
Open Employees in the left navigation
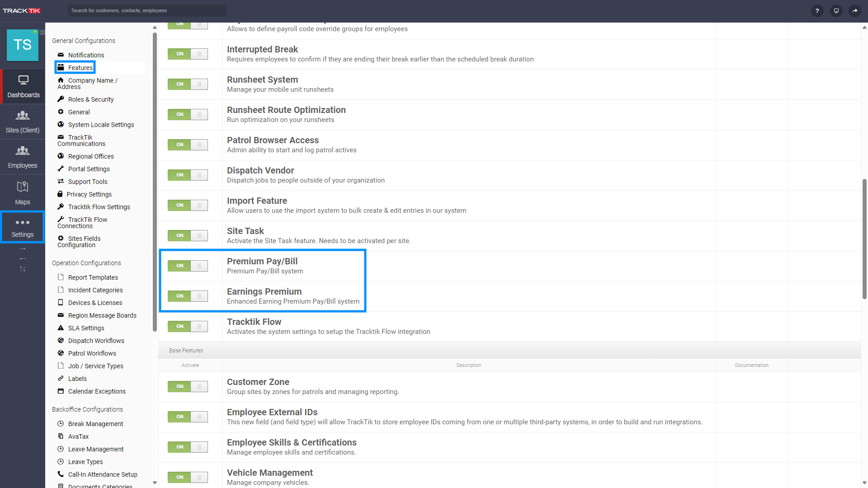point(23,157)
